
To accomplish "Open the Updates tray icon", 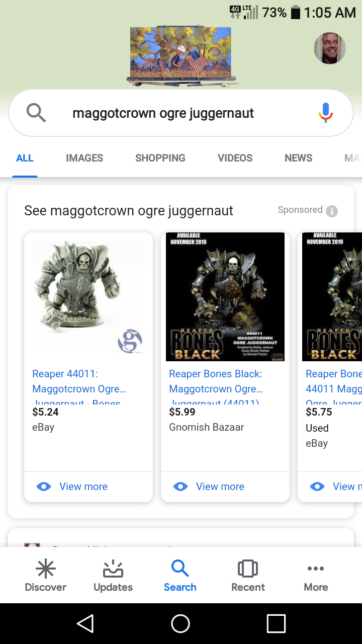I will pos(113,569).
